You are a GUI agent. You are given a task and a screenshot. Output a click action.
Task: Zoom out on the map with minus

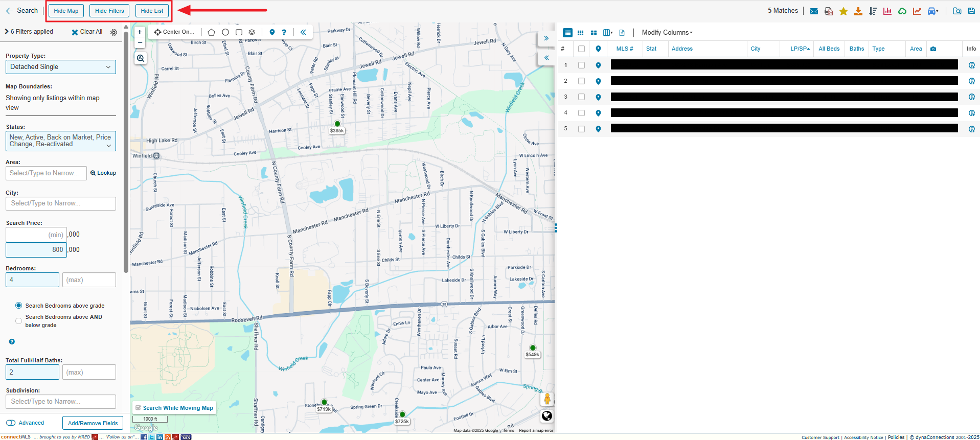pos(140,42)
